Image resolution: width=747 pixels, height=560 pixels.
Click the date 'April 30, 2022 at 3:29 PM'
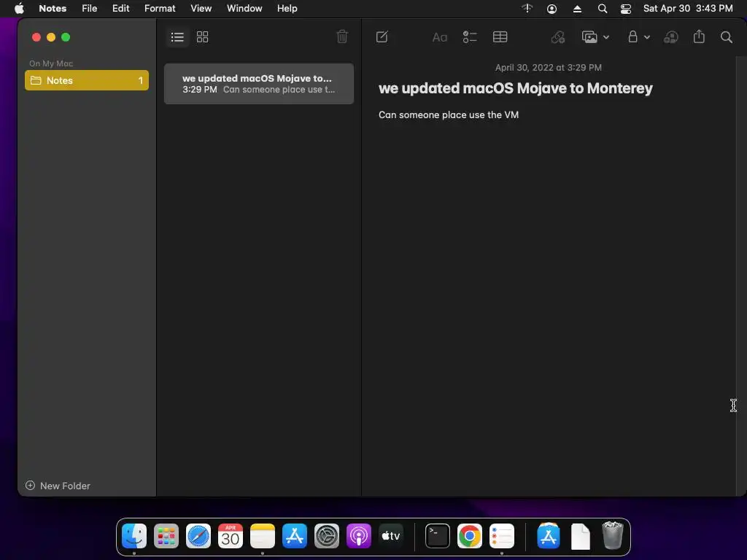pyautogui.click(x=549, y=68)
